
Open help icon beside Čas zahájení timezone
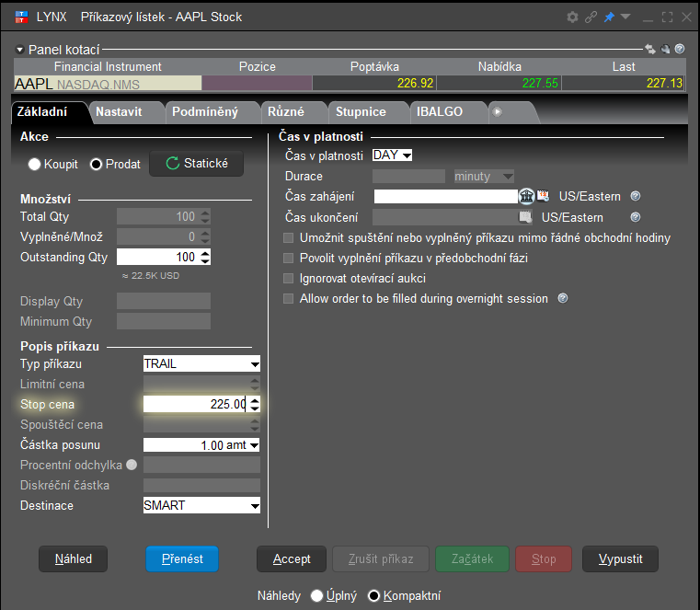tap(636, 196)
